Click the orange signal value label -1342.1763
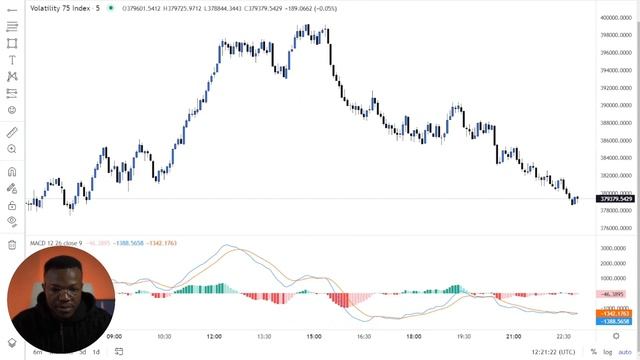The height and width of the screenshot is (360, 640). coord(614,313)
